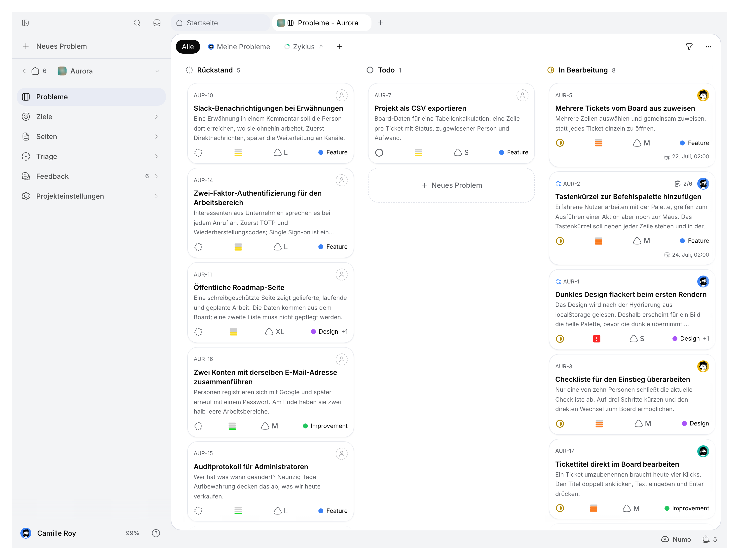Select the Alle view tab
The width and height of the screenshot is (739, 560).
click(x=188, y=47)
